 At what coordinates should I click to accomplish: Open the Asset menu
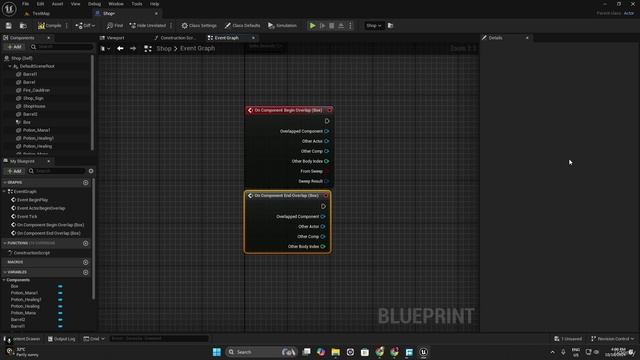coord(57,4)
